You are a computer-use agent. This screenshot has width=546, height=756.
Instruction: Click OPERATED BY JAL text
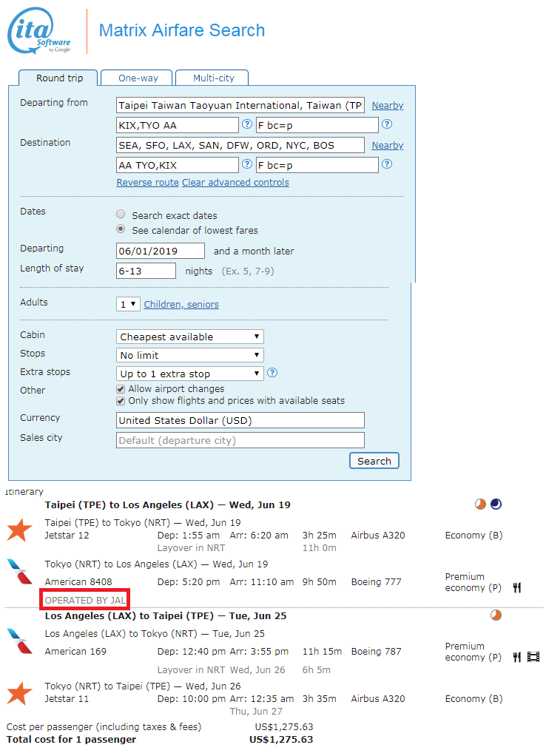pos(85,600)
